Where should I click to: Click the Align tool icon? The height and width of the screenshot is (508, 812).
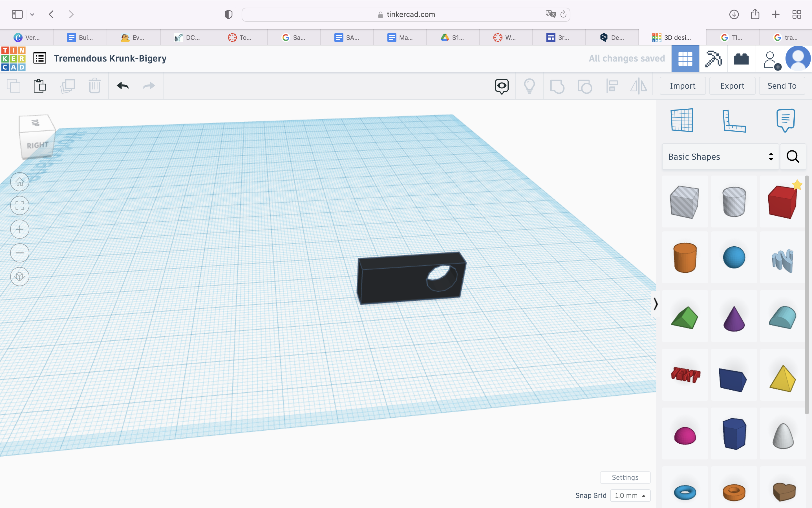(612, 86)
